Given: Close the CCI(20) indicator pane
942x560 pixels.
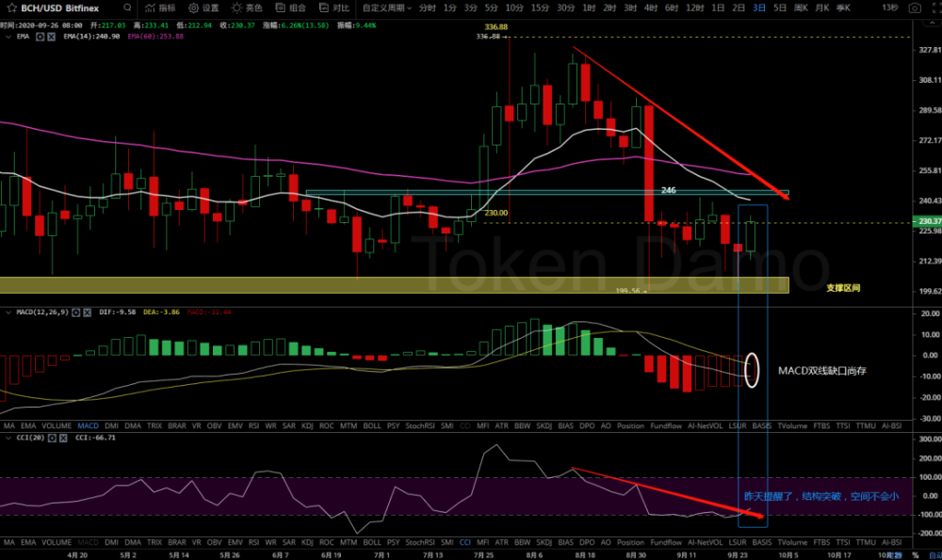Looking at the screenshot, I should [63, 439].
